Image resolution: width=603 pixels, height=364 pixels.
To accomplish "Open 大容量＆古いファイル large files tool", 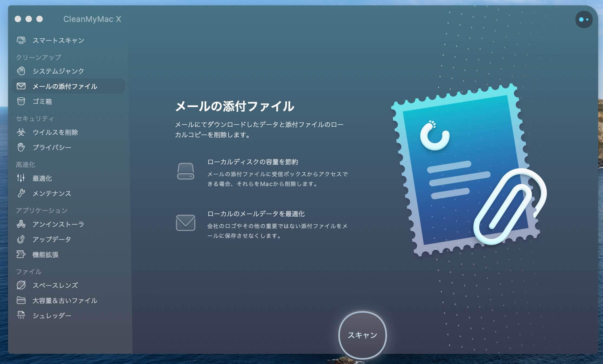I will 22,300.
